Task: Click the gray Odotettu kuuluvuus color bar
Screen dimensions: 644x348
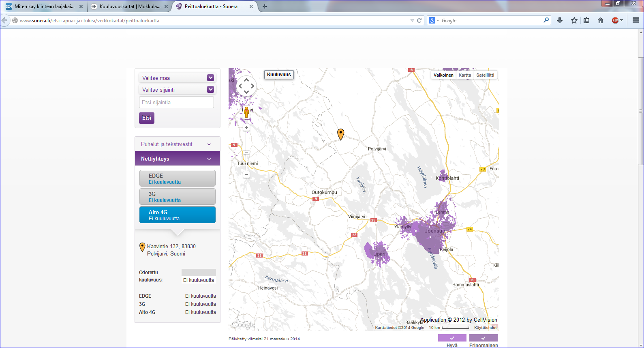Action: (x=199, y=273)
